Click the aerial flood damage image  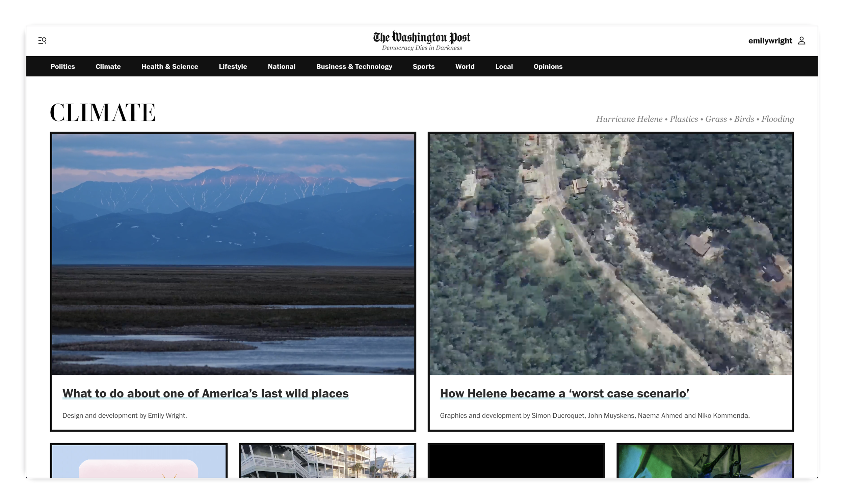611,254
